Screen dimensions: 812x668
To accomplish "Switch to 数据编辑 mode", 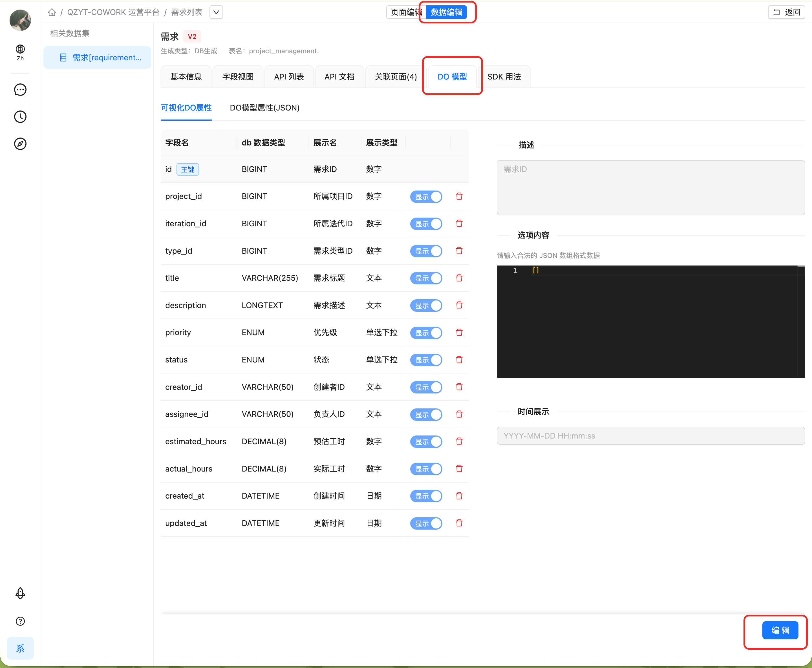I will tap(447, 12).
